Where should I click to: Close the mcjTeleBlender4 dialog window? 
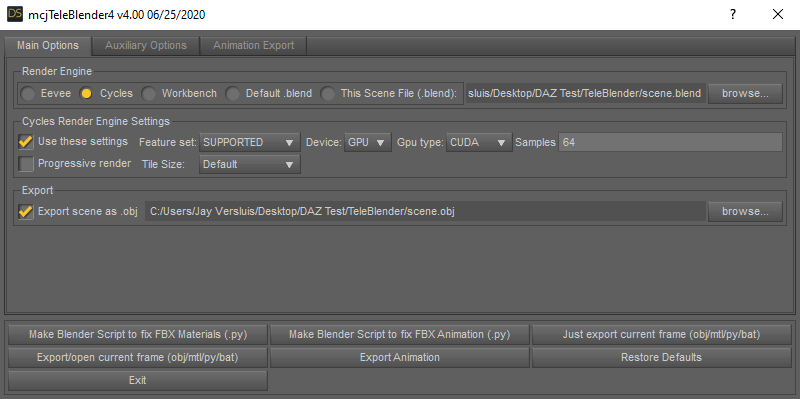778,14
